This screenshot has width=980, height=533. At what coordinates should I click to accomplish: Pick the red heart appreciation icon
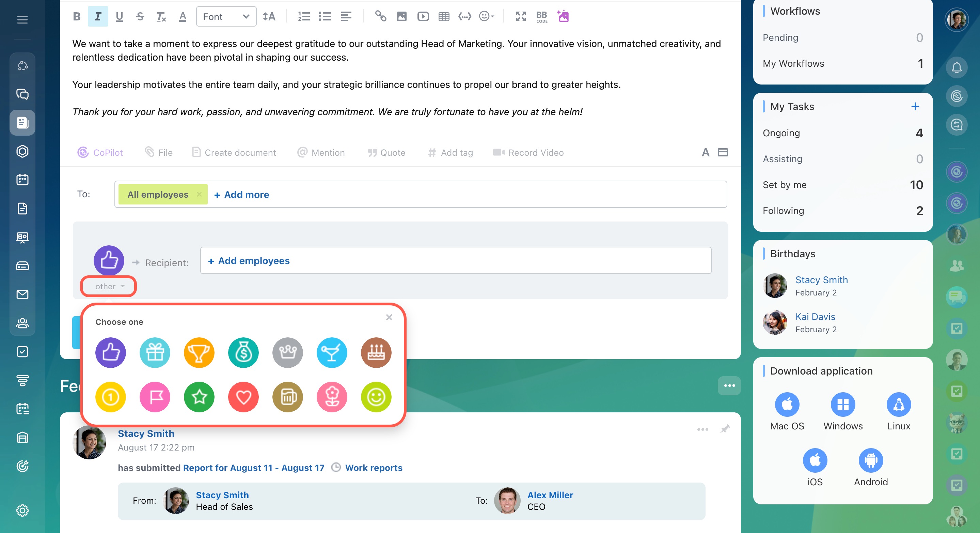[x=243, y=397]
